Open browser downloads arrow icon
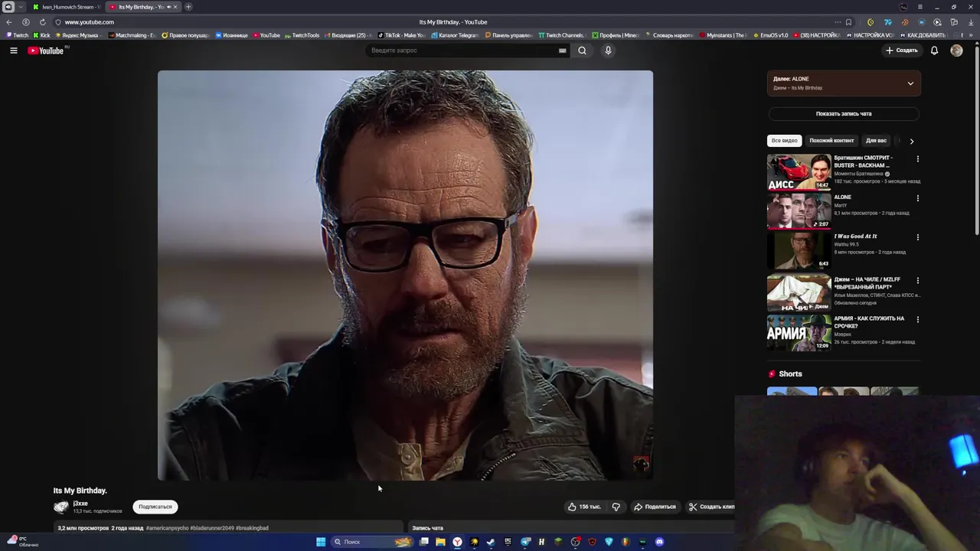The width and height of the screenshot is (980, 551). point(971,22)
